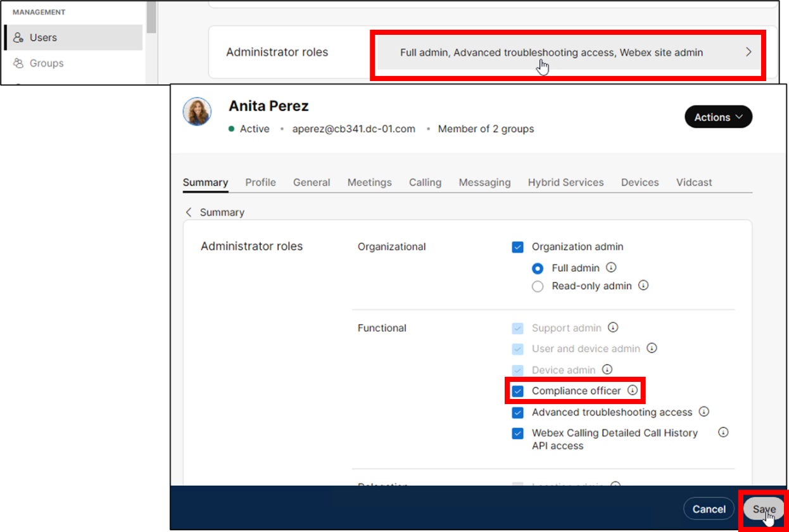The height and width of the screenshot is (532, 789).
Task: Open the Actions dropdown menu
Action: (x=718, y=117)
